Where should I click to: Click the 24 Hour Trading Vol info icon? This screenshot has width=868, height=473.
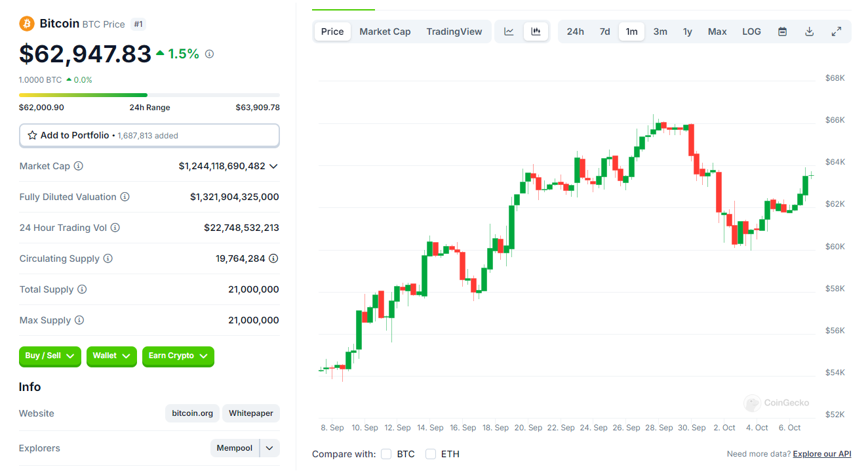click(115, 228)
